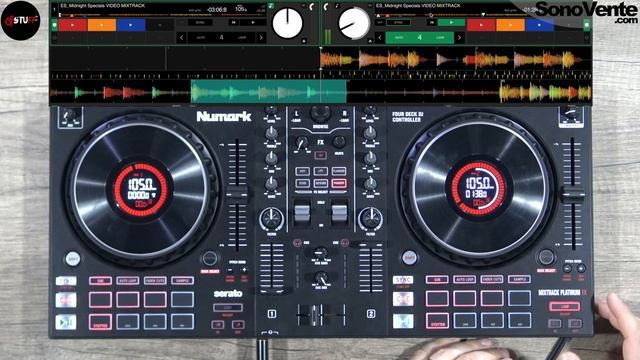Trigger the red hot cue on software deck 1
Viewport: 640px width, 360px height.
(x=73, y=25)
